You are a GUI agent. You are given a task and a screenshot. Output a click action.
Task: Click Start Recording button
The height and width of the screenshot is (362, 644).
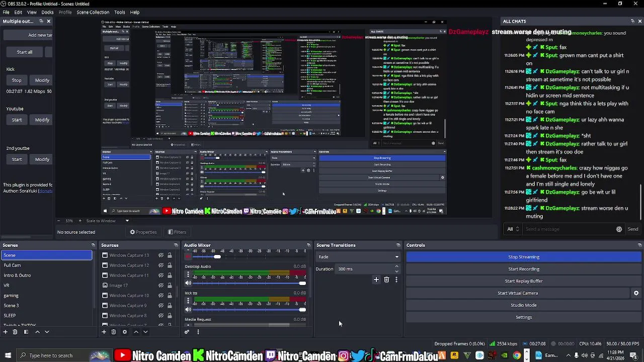(523, 269)
